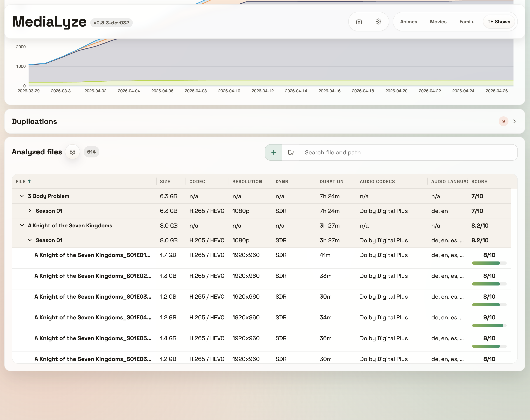Click the folder search icon
Viewport: 530px width, 420px height.
[x=291, y=153]
